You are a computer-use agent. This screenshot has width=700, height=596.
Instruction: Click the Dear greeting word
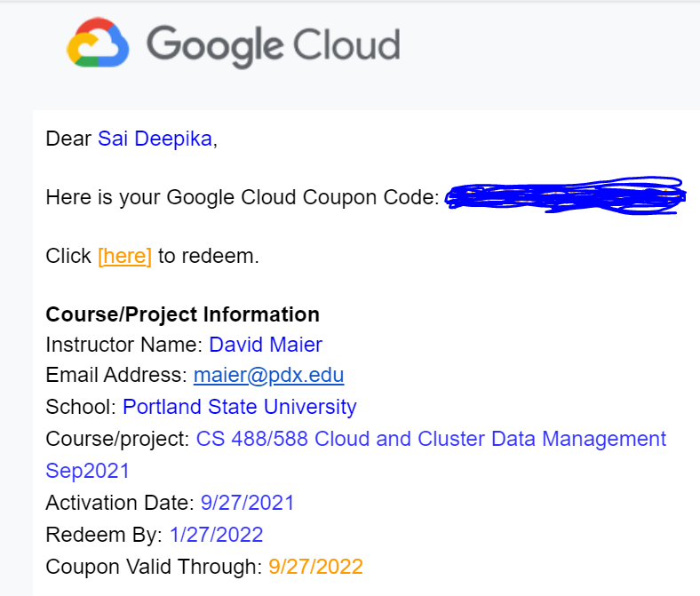pyautogui.click(x=68, y=139)
